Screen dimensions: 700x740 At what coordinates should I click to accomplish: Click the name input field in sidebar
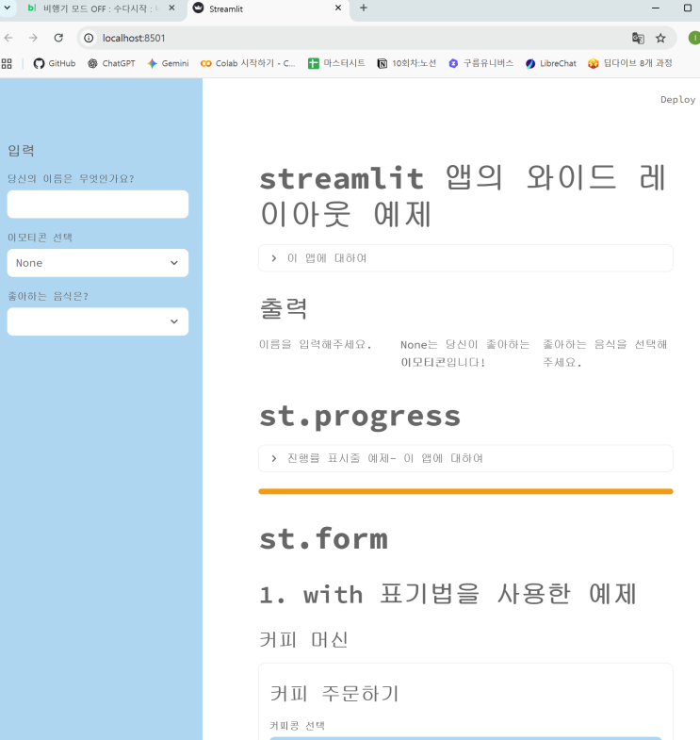(98, 205)
